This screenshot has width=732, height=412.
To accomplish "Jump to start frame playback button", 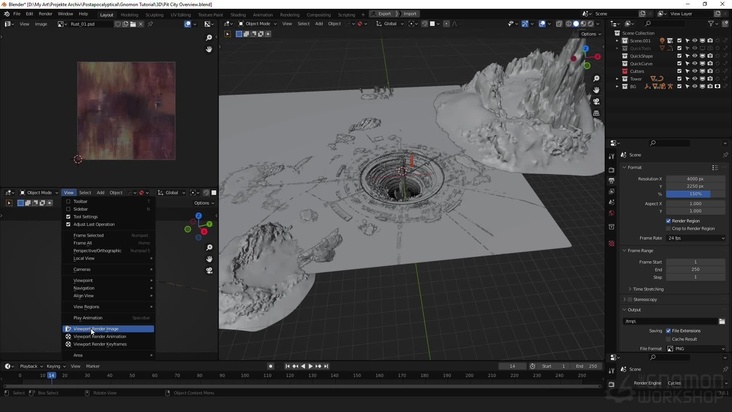I will click(x=288, y=366).
